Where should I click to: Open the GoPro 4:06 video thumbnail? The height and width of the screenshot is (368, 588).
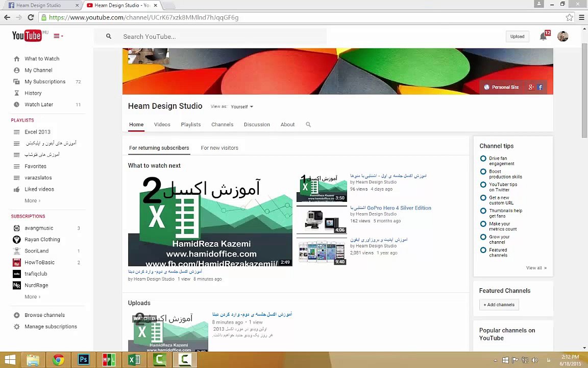[322, 220]
